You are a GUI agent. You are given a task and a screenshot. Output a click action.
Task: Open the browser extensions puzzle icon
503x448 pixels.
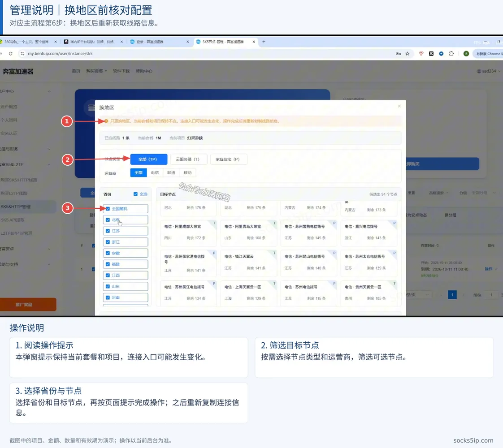pos(451,53)
